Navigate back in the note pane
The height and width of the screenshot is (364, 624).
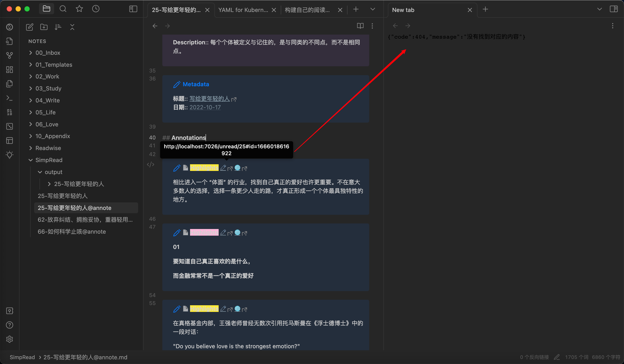pos(155,26)
